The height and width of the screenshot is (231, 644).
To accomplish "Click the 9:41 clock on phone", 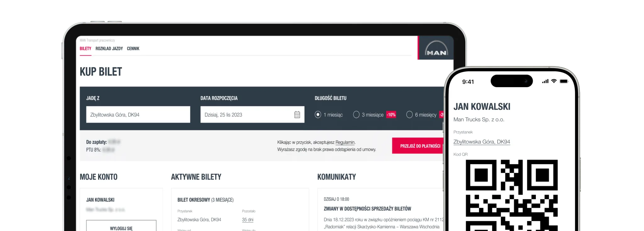I will tap(468, 82).
